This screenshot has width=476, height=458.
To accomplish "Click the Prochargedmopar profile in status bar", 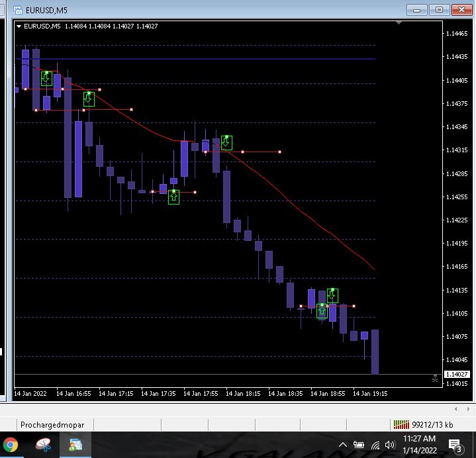I will [x=52, y=425].
